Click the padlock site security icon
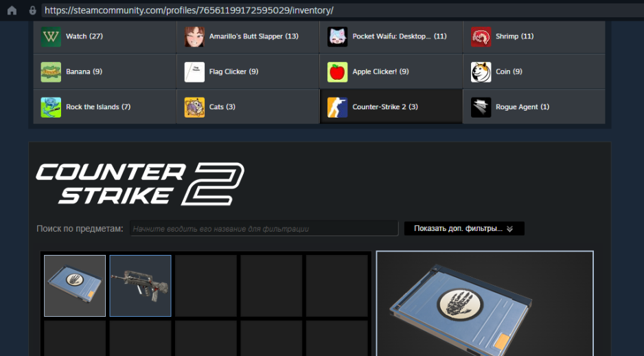The width and height of the screenshot is (644, 356). point(32,10)
